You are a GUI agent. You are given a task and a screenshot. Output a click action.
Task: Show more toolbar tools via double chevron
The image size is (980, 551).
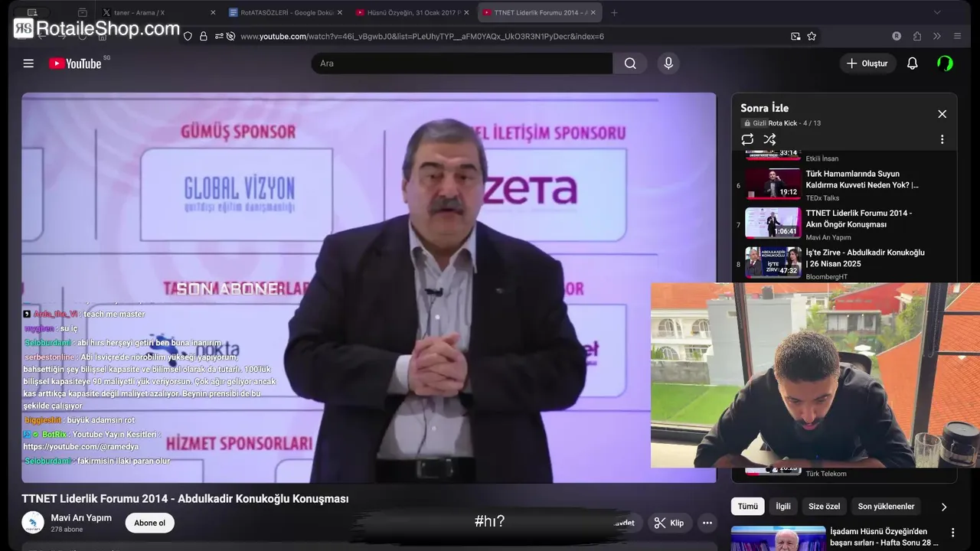[937, 36]
